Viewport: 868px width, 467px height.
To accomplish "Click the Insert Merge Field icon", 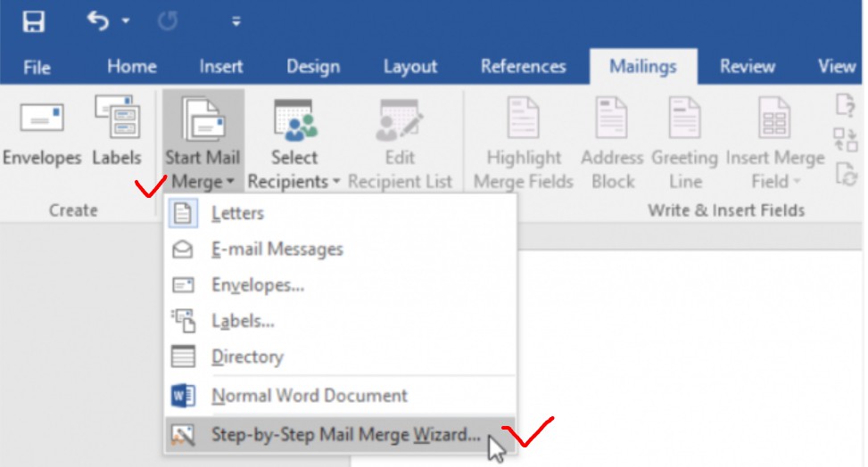I will point(774,118).
